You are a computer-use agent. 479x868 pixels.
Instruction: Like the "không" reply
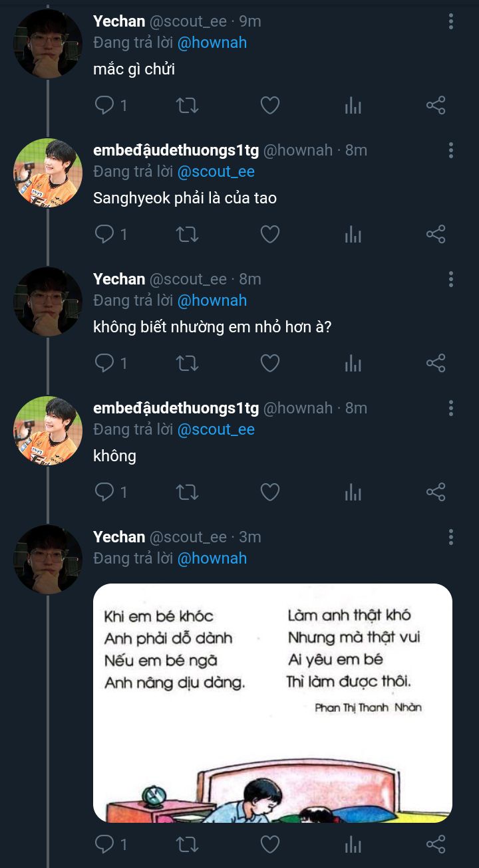click(x=269, y=492)
